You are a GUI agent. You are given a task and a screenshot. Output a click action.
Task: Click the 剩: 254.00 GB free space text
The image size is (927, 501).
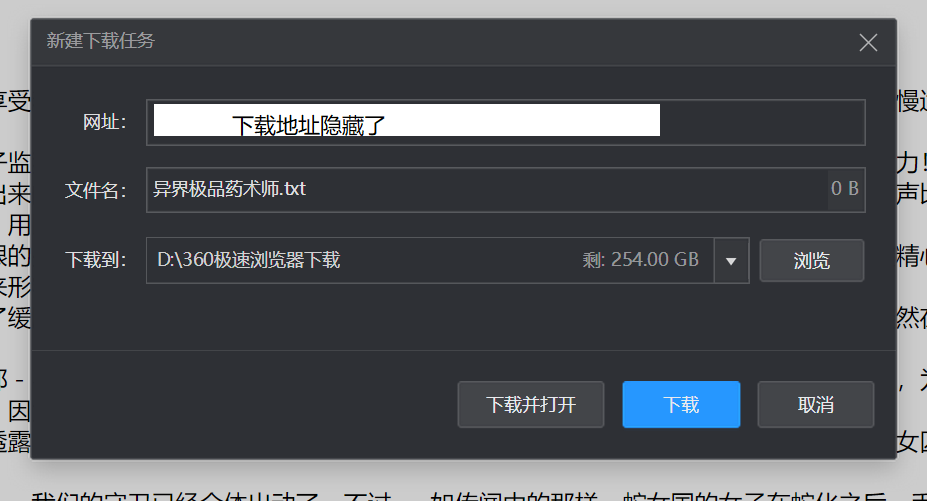coord(640,260)
